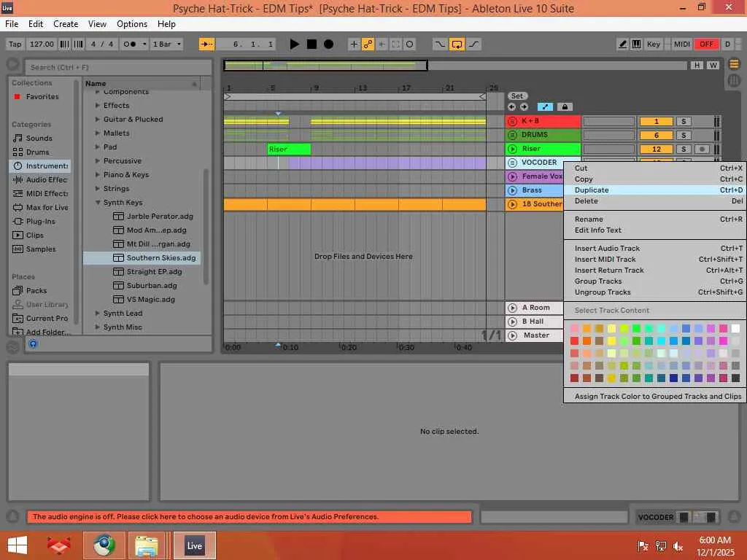747x560 pixels.
Task: Toggle Draw Mode pencil icon
Action: point(622,44)
